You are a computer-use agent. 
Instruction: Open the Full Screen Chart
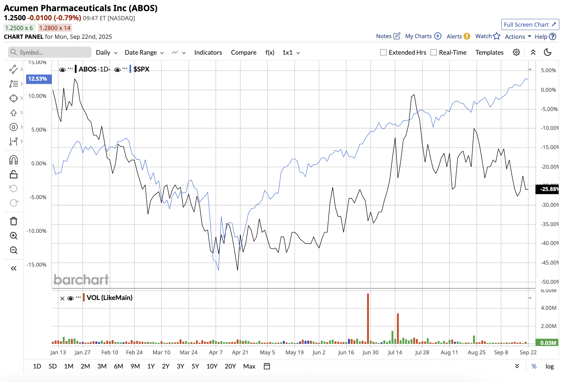click(530, 24)
